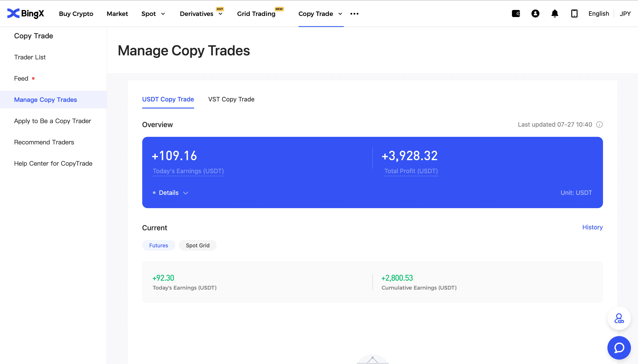Open the wallet icon in header
Image resolution: width=638 pixels, height=364 pixels.
click(x=516, y=14)
